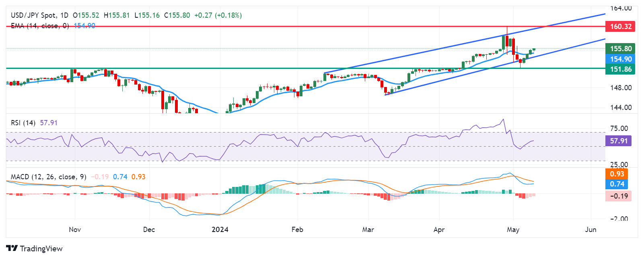Screen dimensions: 644x259
Task: Click the May label on time axis
Action: pos(513,230)
